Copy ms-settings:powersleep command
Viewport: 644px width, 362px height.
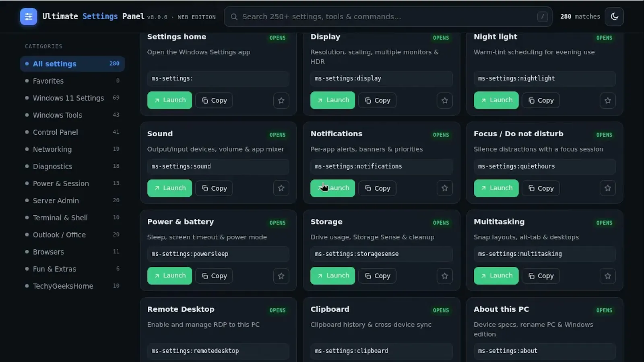tap(214, 276)
